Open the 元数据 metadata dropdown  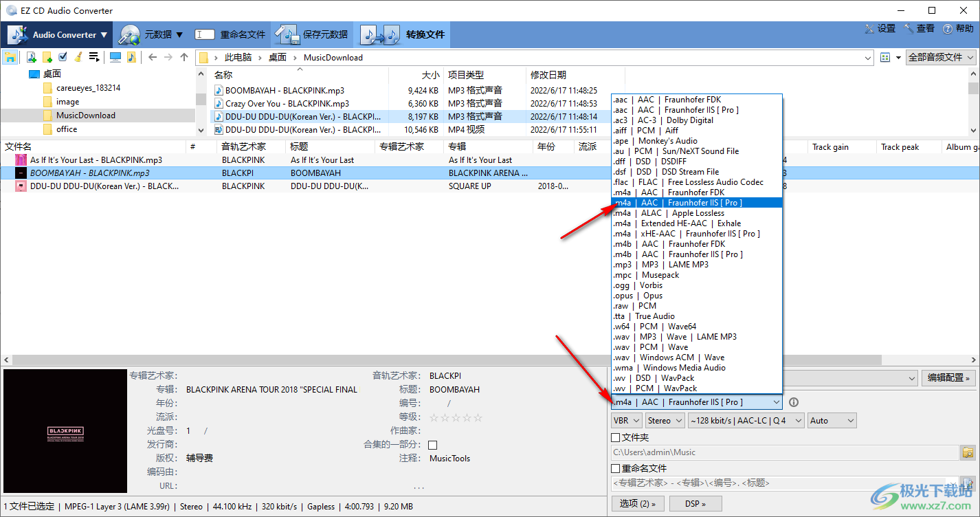(151, 34)
